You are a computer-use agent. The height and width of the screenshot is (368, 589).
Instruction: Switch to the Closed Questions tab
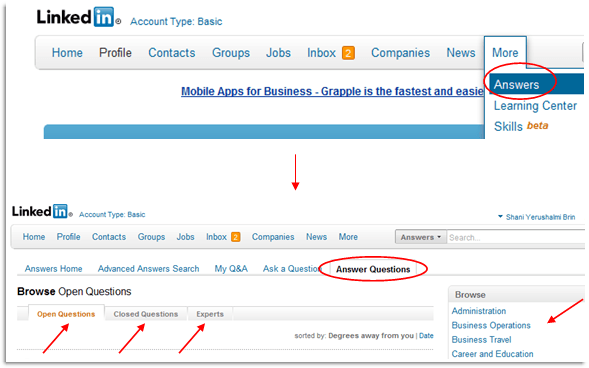coord(146,314)
